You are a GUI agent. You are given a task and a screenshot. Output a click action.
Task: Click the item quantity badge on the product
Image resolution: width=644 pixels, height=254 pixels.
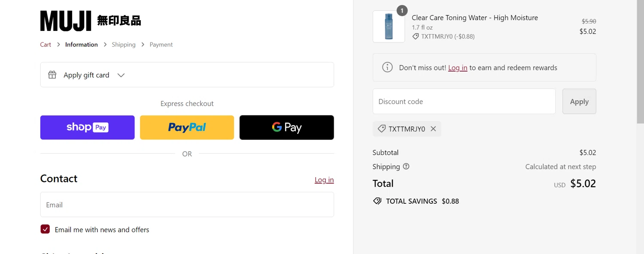(402, 11)
